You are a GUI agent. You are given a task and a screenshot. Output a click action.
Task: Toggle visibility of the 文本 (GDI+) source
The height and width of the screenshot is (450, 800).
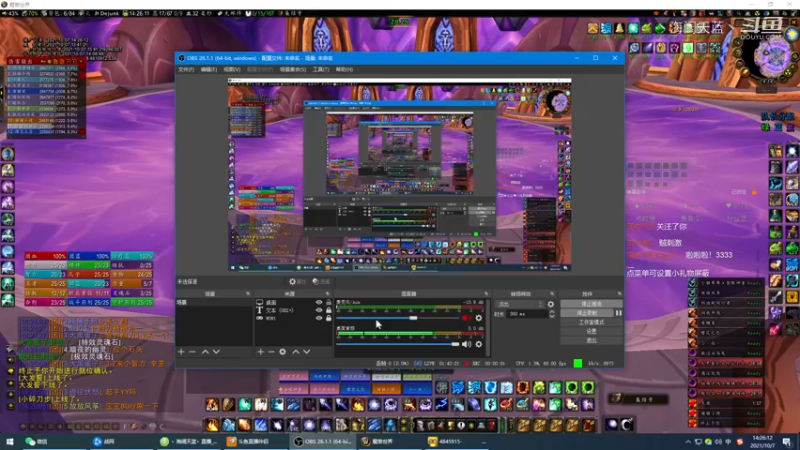pos(319,310)
